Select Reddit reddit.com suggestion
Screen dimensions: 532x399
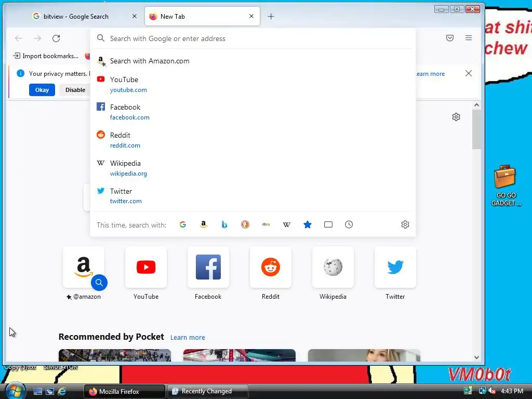coord(253,140)
